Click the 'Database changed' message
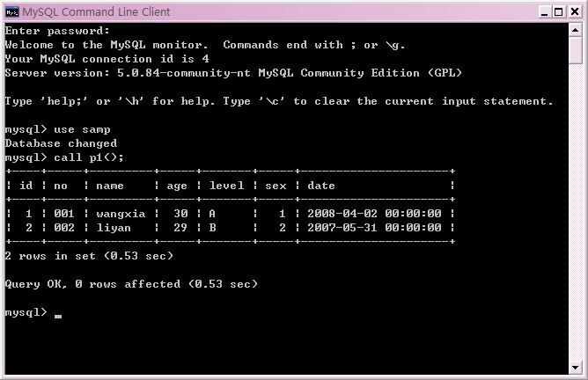Image resolution: width=588 pixels, height=380 pixels. pos(61,143)
